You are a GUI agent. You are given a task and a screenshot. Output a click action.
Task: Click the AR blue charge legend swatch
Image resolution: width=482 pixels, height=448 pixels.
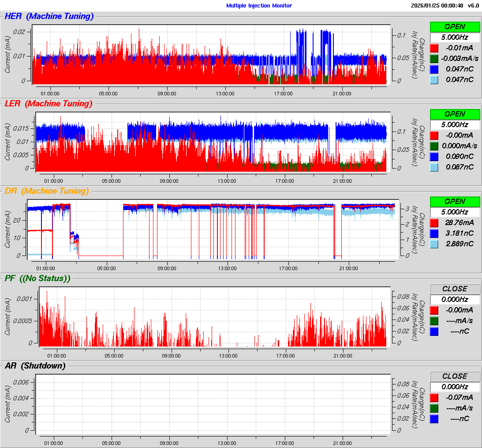(434, 418)
